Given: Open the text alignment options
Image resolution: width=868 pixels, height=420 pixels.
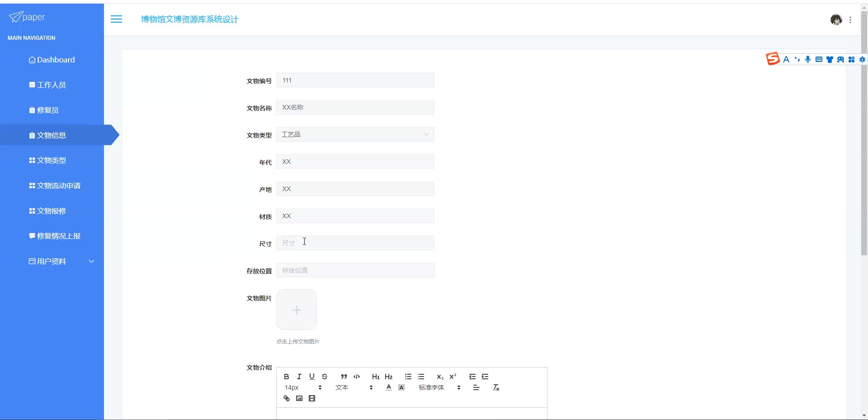Looking at the screenshot, I should [476, 387].
